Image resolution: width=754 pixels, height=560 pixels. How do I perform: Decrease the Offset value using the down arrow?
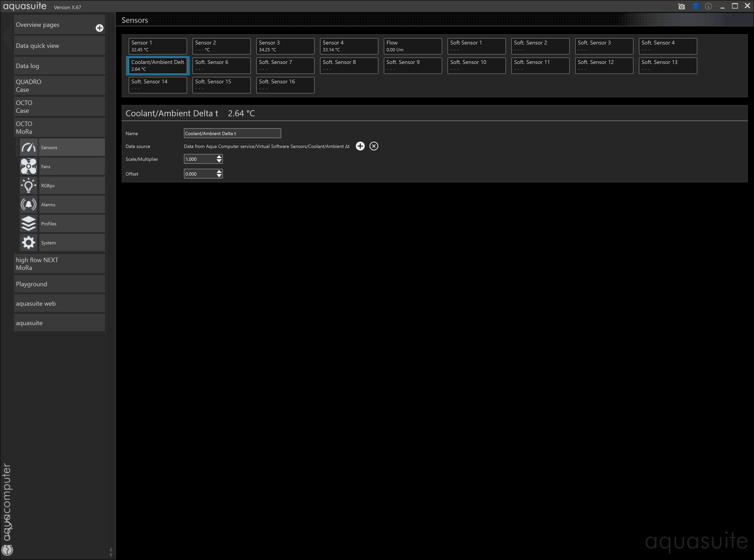tap(219, 176)
